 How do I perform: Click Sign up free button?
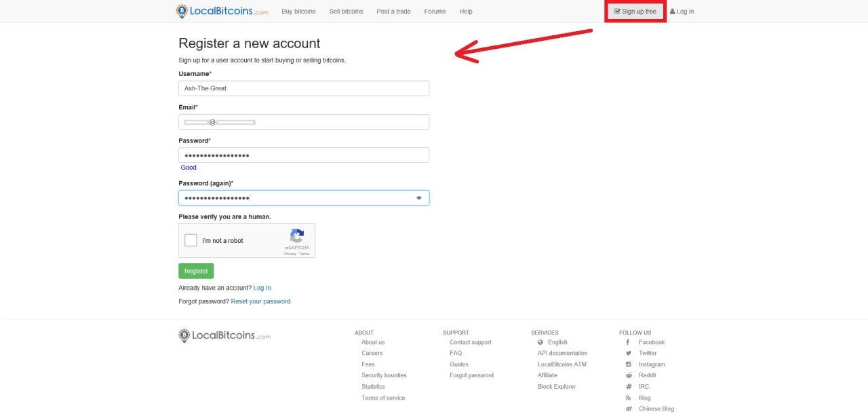(x=635, y=12)
